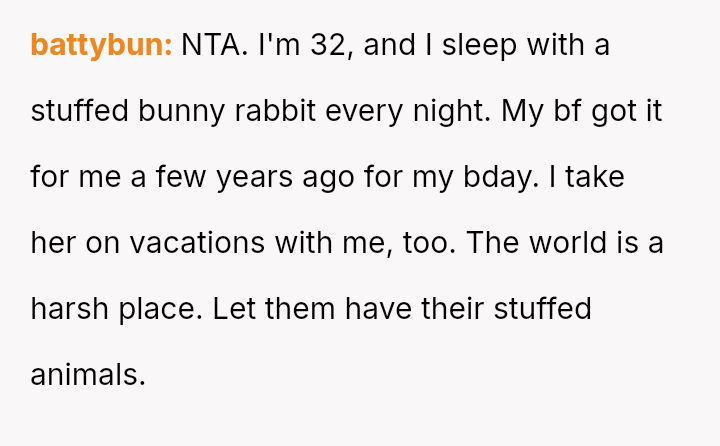Click the word "animals" on the last line
The image size is (720, 446).
pos(87,375)
